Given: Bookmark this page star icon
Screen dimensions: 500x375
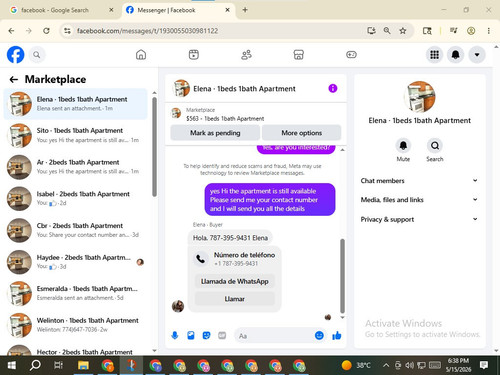Looking at the screenshot, I should click(403, 31).
